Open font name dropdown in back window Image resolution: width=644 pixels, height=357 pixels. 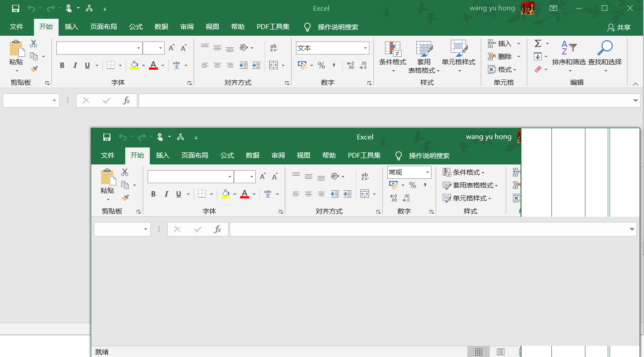pos(139,48)
